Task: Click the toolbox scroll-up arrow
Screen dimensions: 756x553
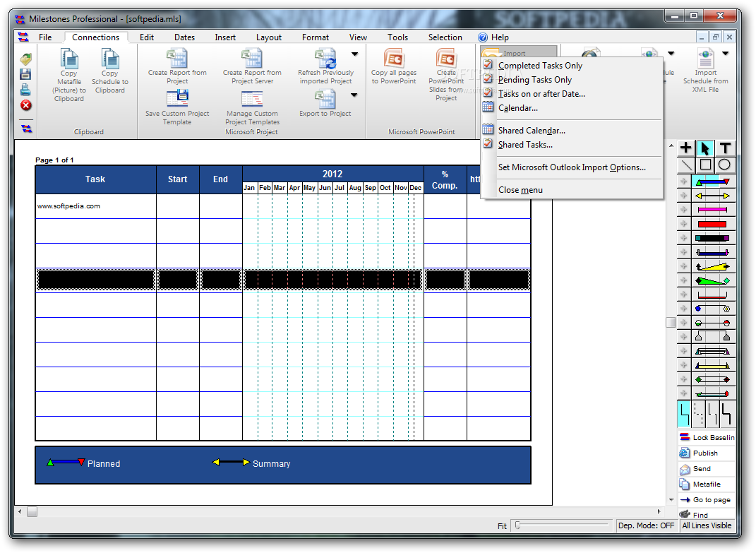Action: pyautogui.click(x=671, y=145)
